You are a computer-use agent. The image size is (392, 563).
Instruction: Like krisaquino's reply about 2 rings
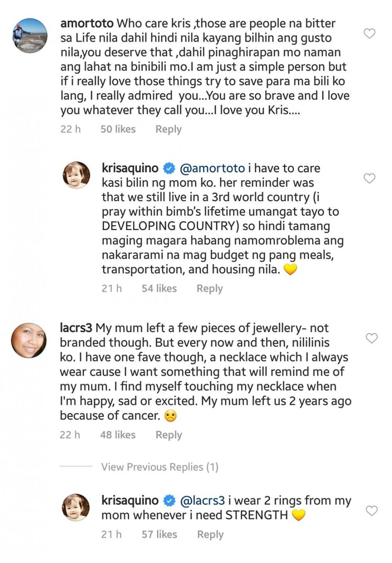click(371, 510)
